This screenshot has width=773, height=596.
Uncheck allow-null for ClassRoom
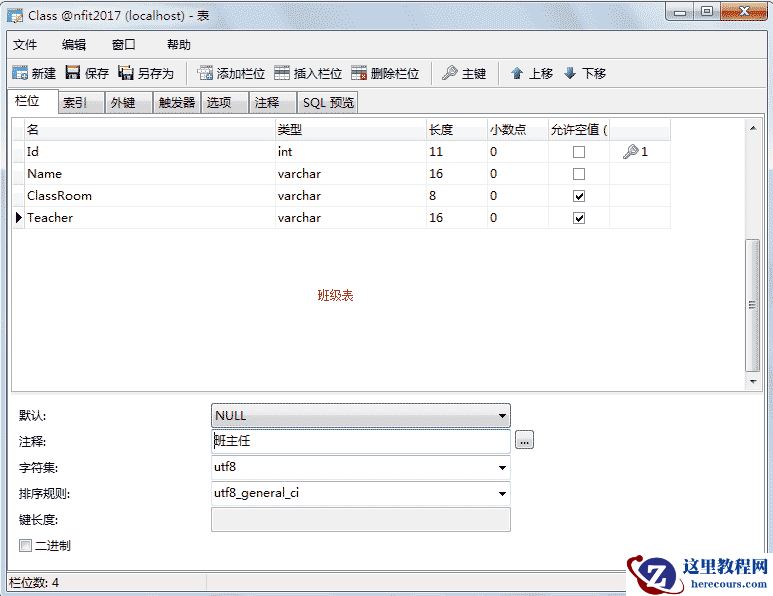[x=579, y=196]
